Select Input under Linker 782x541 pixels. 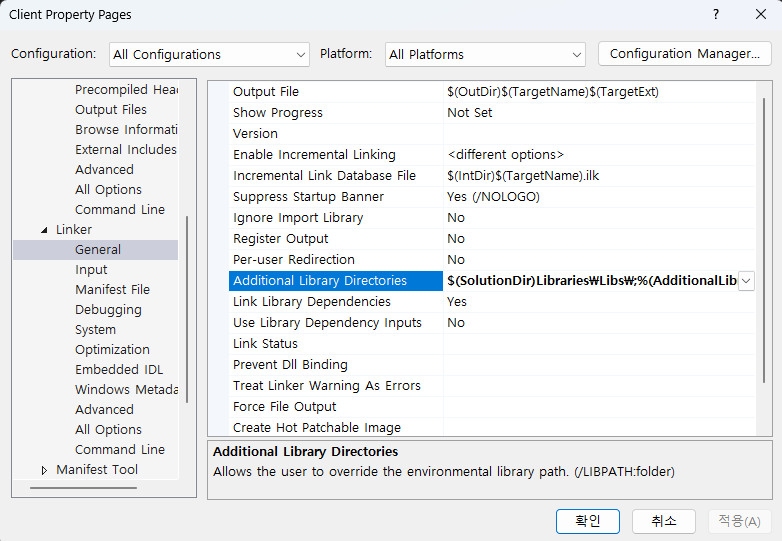coord(91,270)
